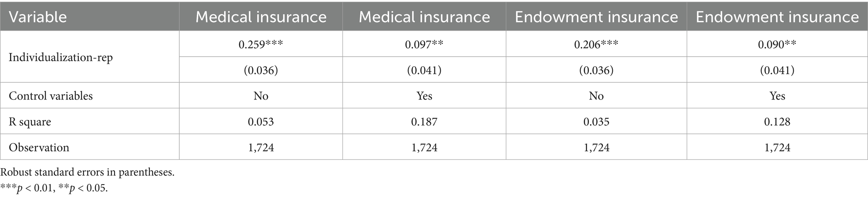The image size is (868, 198).
Task: Select the coefficient value 0.206***
Action: click(x=596, y=44)
